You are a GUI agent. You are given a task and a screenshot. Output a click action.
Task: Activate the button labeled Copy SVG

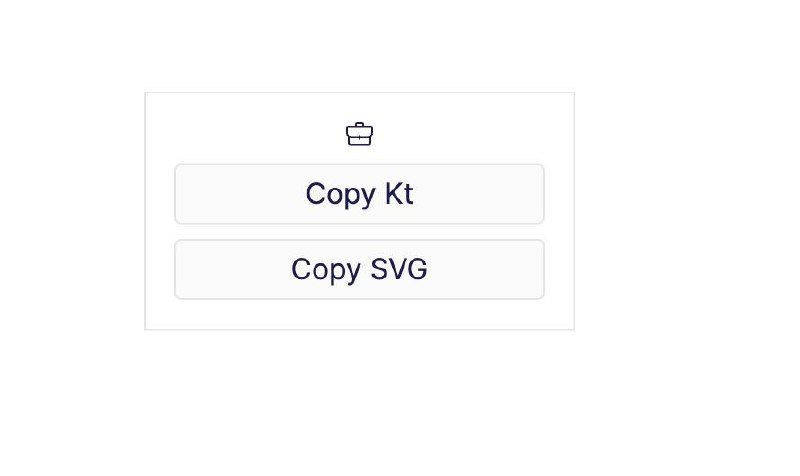pyautogui.click(x=359, y=269)
